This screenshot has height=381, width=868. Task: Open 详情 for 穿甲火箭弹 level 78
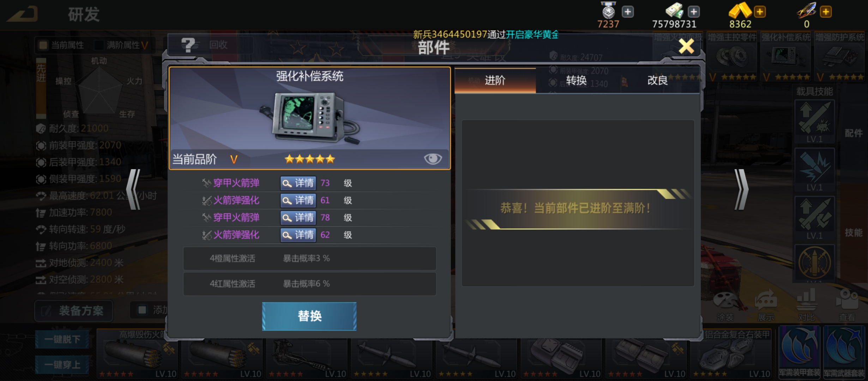coord(298,218)
